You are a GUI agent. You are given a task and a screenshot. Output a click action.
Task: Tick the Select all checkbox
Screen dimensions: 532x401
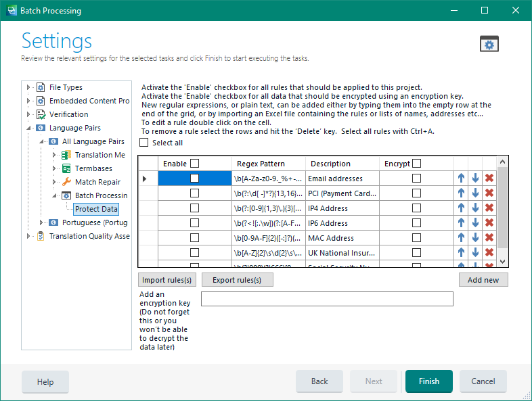(x=143, y=143)
